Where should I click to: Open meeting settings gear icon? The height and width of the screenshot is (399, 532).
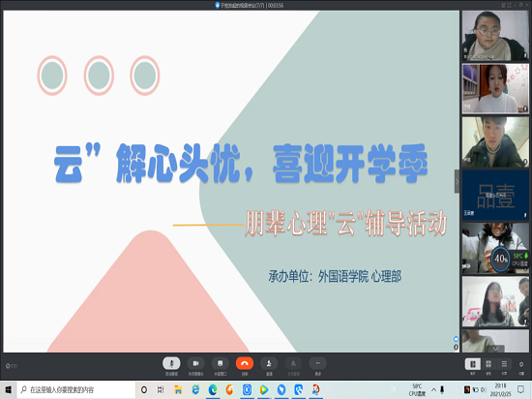(521, 364)
